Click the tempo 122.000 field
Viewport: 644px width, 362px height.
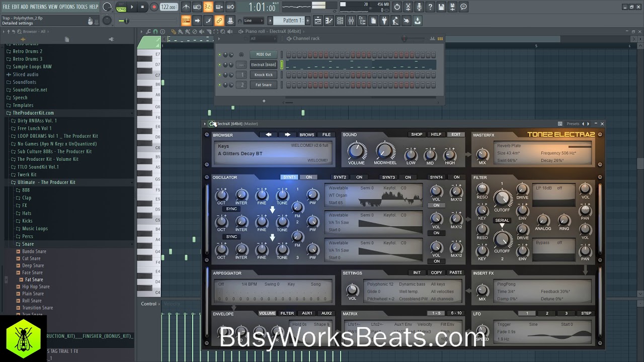pyautogui.click(x=169, y=7)
